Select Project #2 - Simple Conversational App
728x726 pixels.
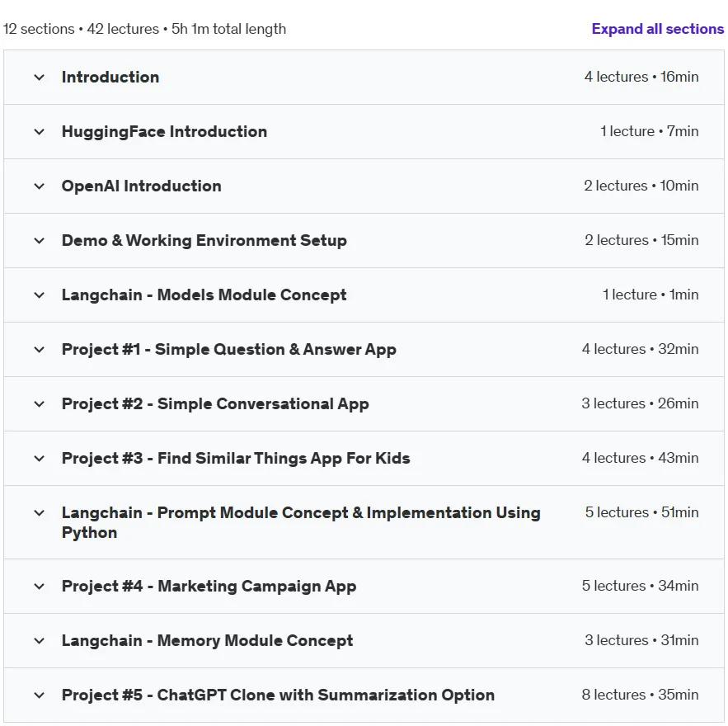(x=215, y=403)
